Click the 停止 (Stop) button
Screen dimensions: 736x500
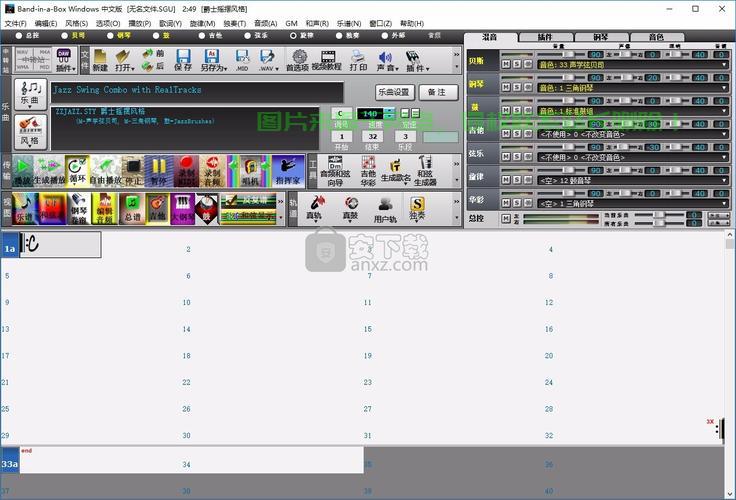tap(133, 171)
